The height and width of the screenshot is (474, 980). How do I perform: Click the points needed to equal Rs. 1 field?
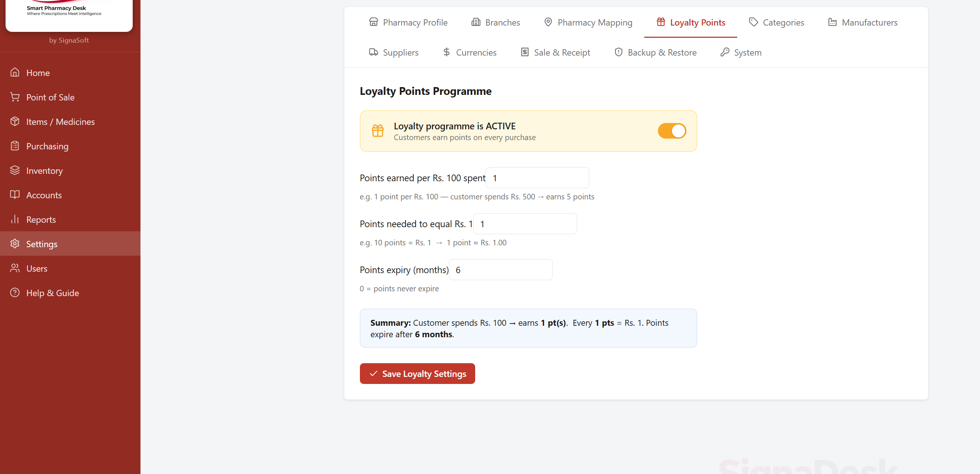524,224
